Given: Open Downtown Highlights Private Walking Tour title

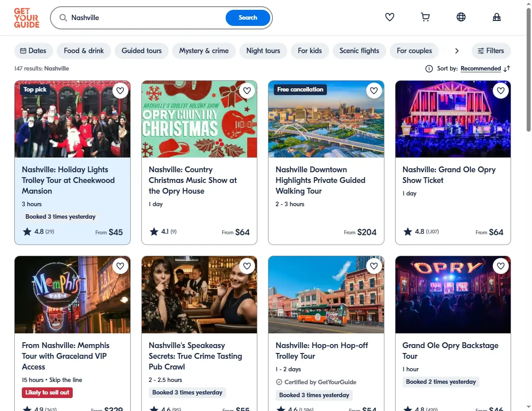Looking at the screenshot, I should click(x=320, y=180).
